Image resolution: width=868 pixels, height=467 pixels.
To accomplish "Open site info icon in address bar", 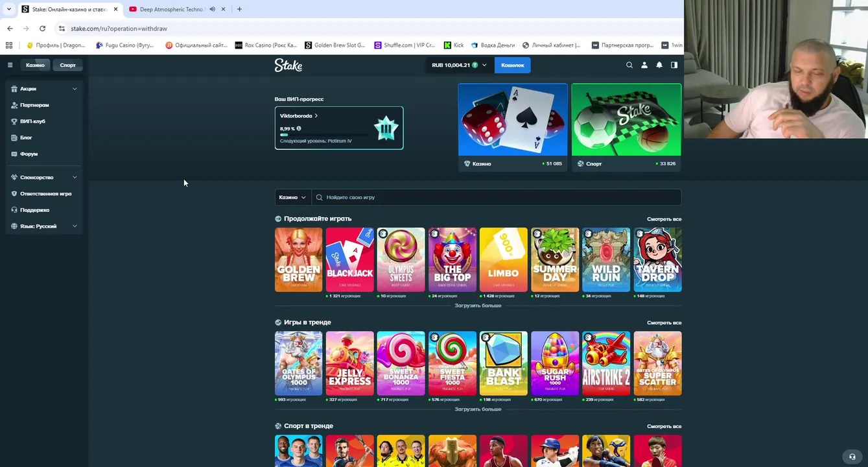I will tap(62, 29).
